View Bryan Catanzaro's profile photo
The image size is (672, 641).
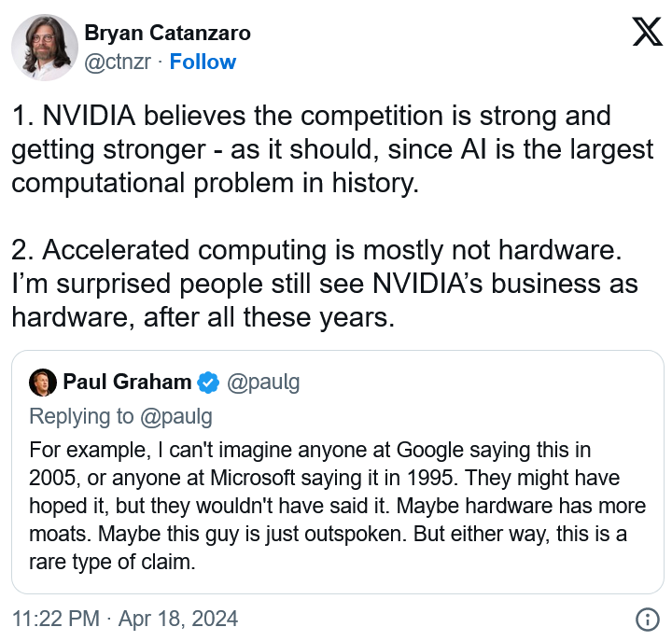[x=45, y=48]
